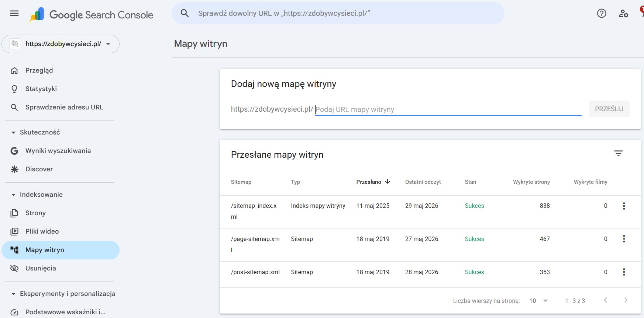Open Strony in the sidebar
Screen dimensions: 644x318
(61, 213)
